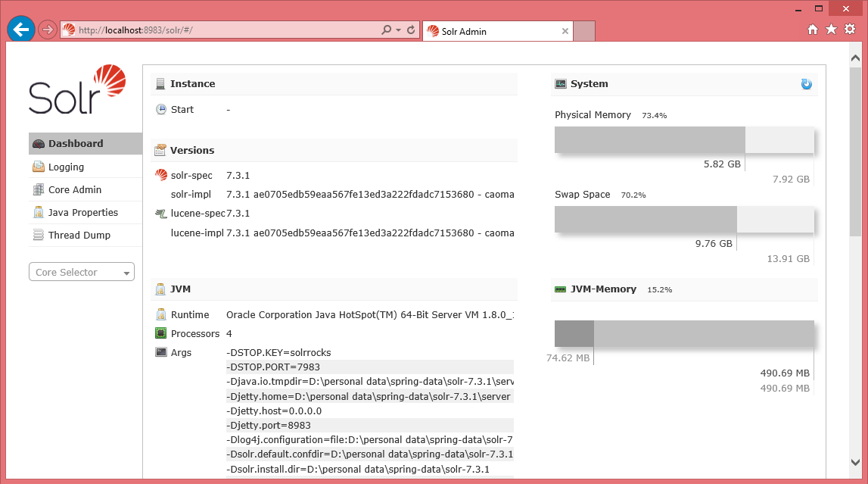868x484 pixels.
Task: Click the JVM section jar icon
Action: click(160, 289)
